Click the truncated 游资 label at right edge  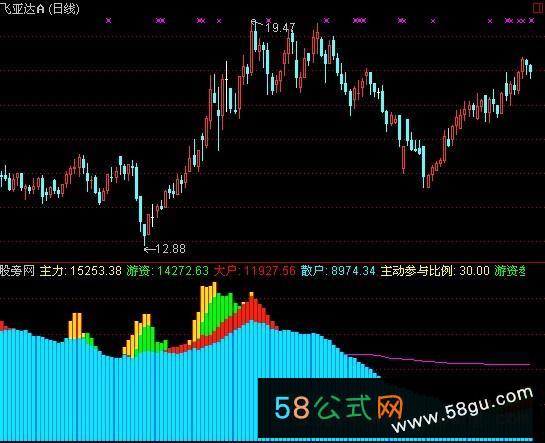[x=510, y=271]
